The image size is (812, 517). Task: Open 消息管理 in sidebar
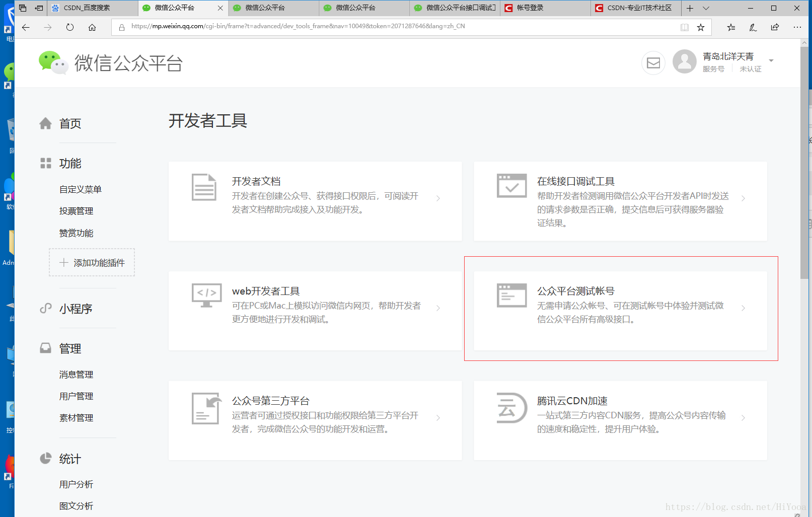tap(77, 375)
